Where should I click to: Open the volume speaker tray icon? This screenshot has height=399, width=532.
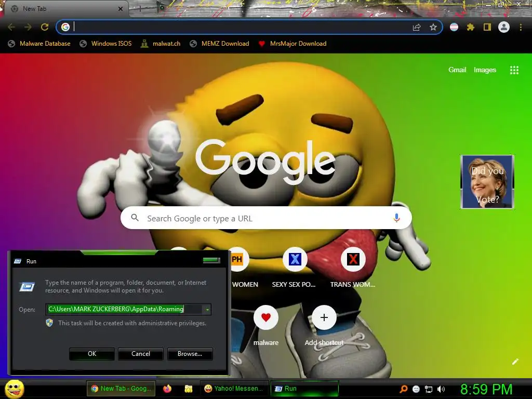pos(441,389)
